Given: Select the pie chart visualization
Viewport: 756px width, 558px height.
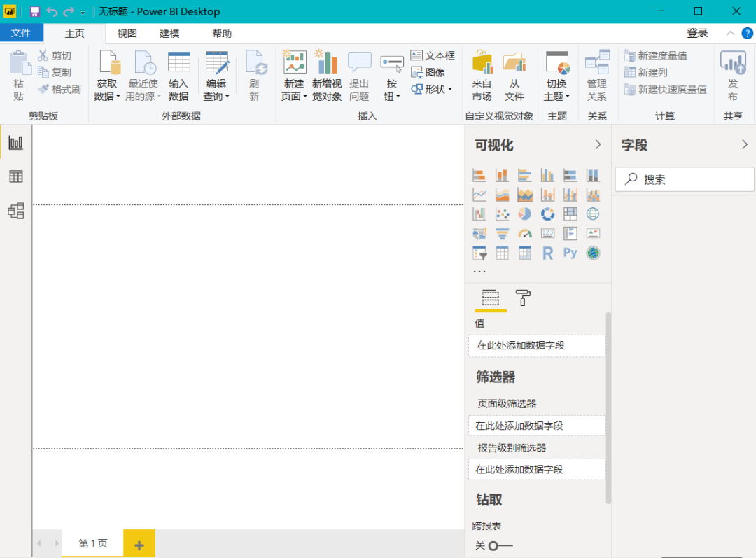Looking at the screenshot, I should pos(524,214).
